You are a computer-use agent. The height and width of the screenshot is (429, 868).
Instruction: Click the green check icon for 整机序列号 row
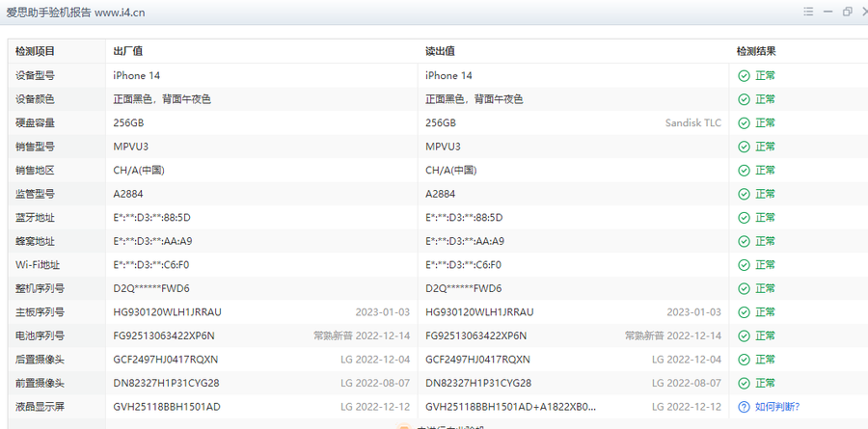(744, 288)
